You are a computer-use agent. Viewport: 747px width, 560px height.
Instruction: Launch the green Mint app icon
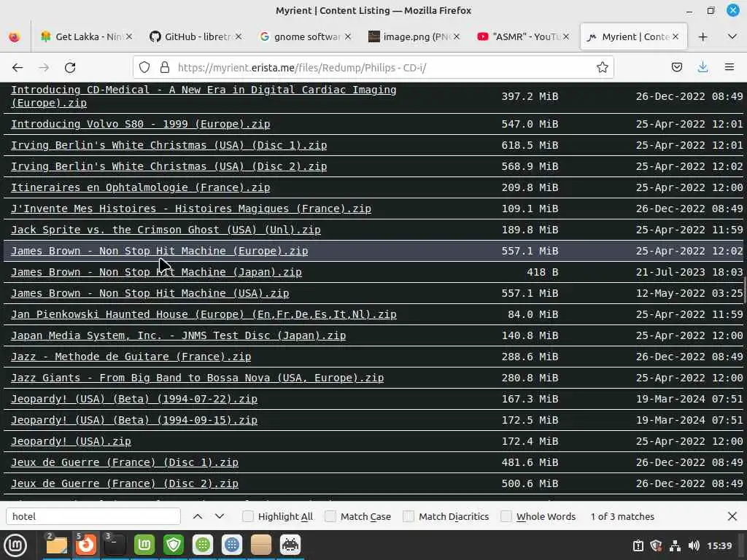click(144, 545)
